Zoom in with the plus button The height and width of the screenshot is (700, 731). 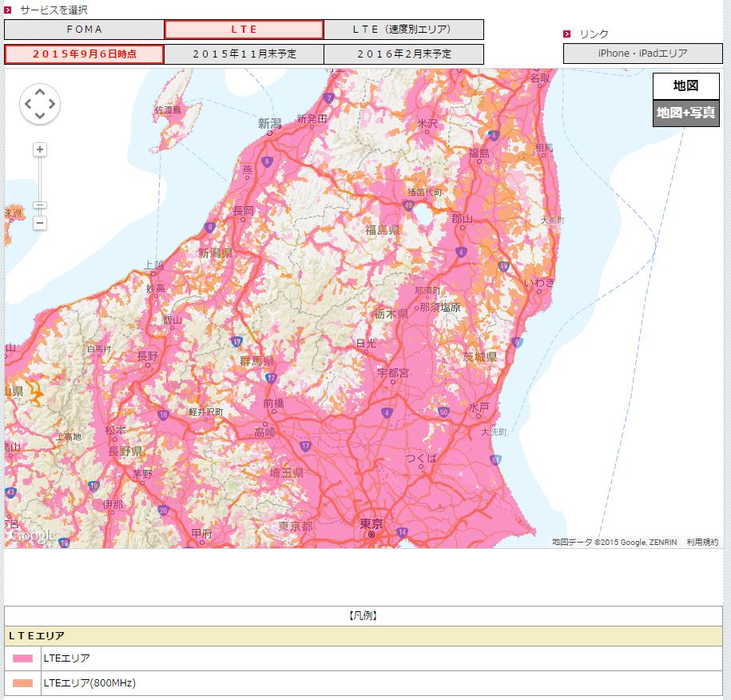click(x=40, y=149)
